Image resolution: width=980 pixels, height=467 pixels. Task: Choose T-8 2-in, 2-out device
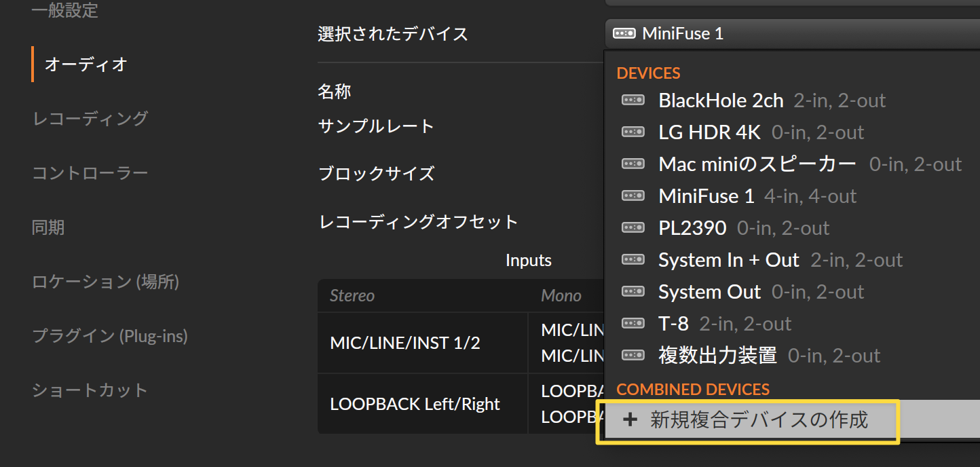pos(792,324)
